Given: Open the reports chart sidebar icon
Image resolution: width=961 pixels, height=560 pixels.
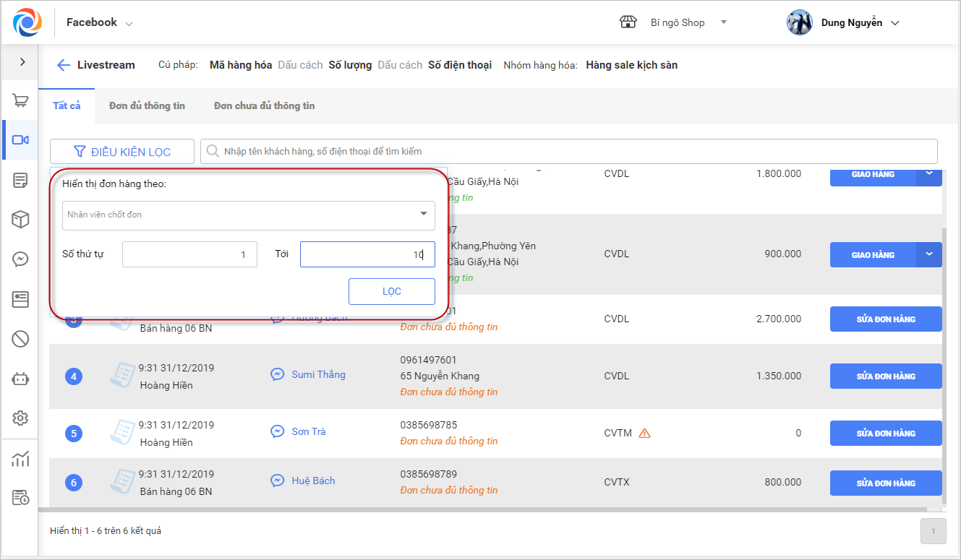Looking at the screenshot, I should point(20,459).
